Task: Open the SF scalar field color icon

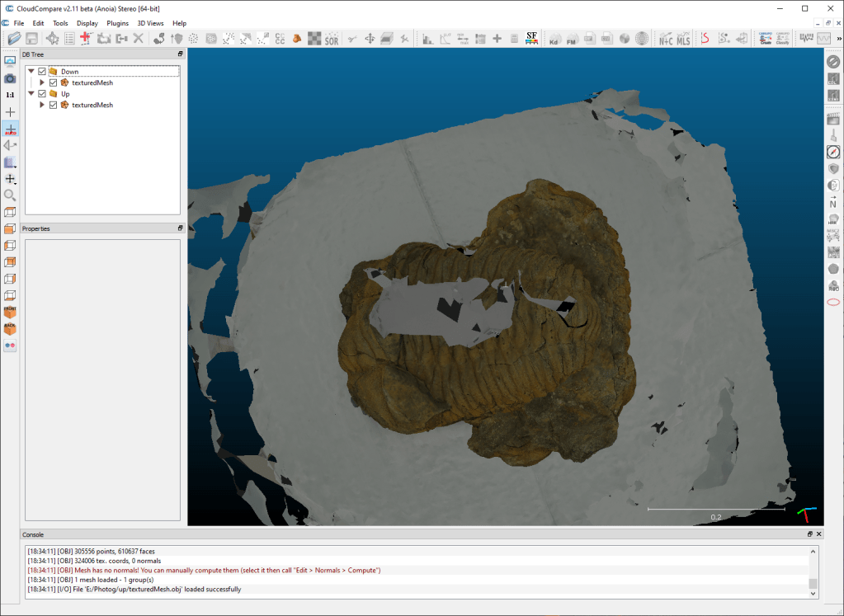Action: point(532,39)
